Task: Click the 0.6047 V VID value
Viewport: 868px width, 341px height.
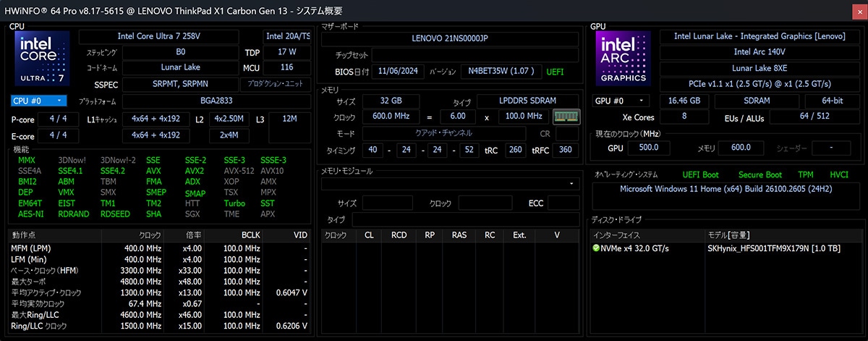Action: pyautogui.click(x=293, y=292)
